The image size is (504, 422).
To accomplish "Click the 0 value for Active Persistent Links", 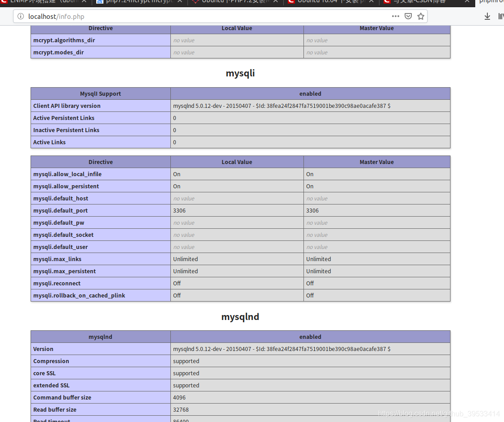I will click(174, 118).
